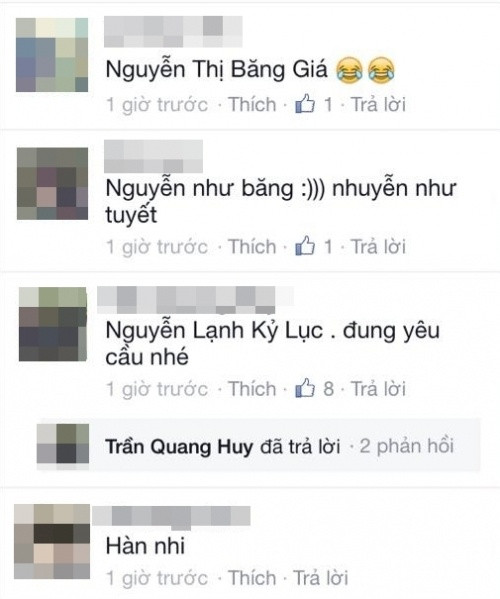The width and height of the screenshot is (500, 599).
Task: Open avatar of the Hàn nhi commenter
Action: click(x=52, y=541)
